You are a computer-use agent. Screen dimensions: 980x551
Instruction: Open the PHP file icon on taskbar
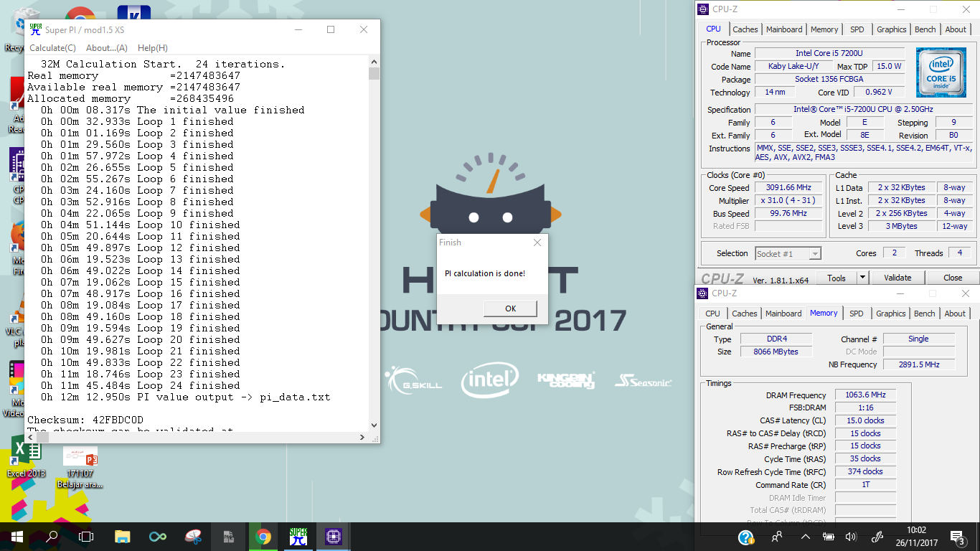pos(228,536)
